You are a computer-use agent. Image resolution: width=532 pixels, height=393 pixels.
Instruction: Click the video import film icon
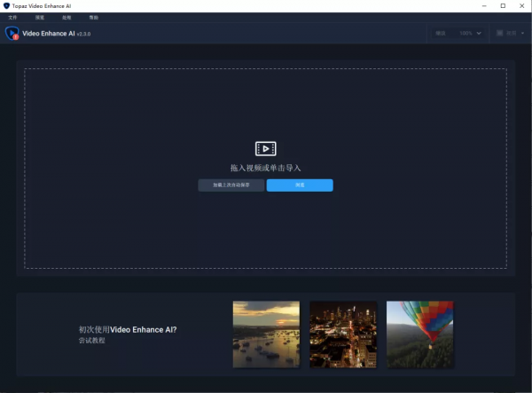[265, 148]
